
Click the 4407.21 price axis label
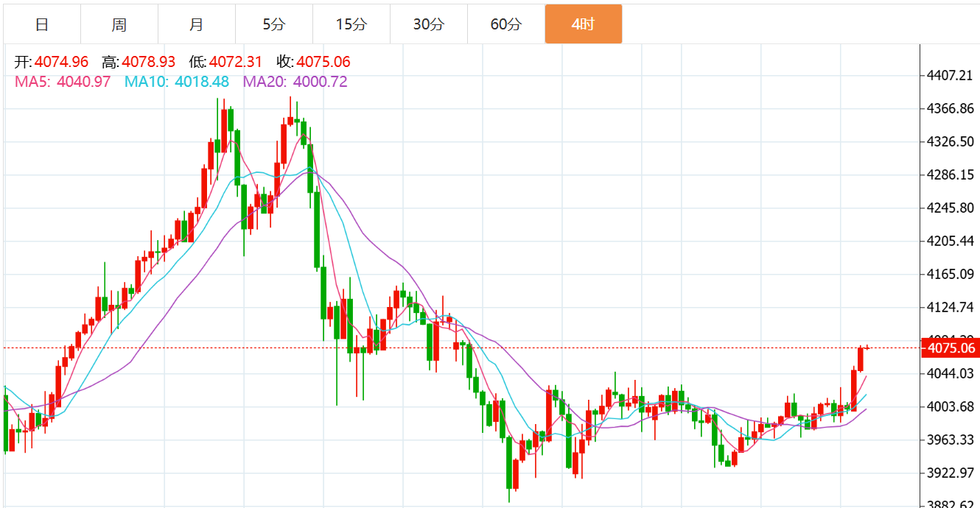pos(951,75)
